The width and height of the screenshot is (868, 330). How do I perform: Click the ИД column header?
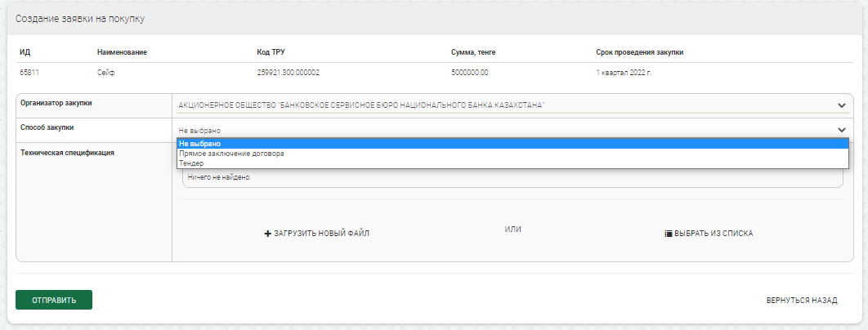click(25, 52)
